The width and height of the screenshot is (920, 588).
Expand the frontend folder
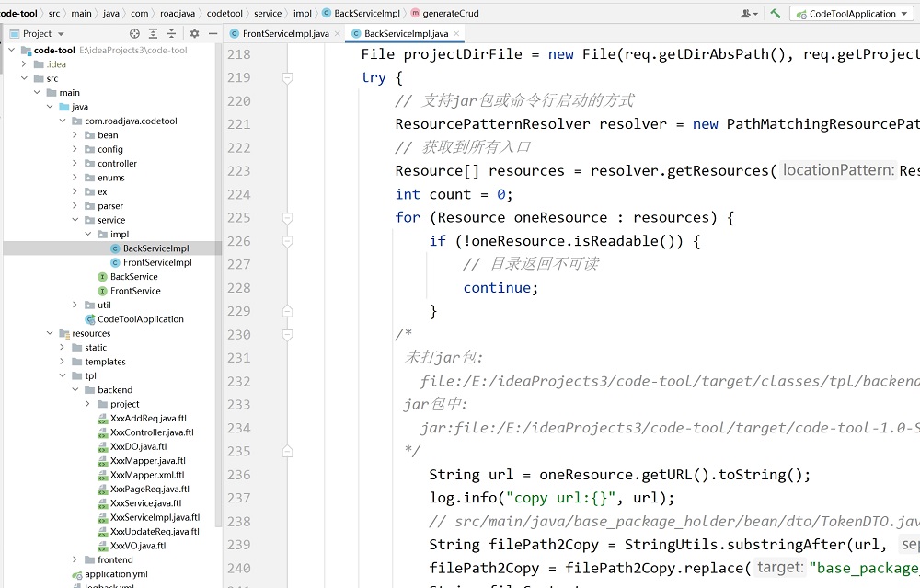coord(75,559)
